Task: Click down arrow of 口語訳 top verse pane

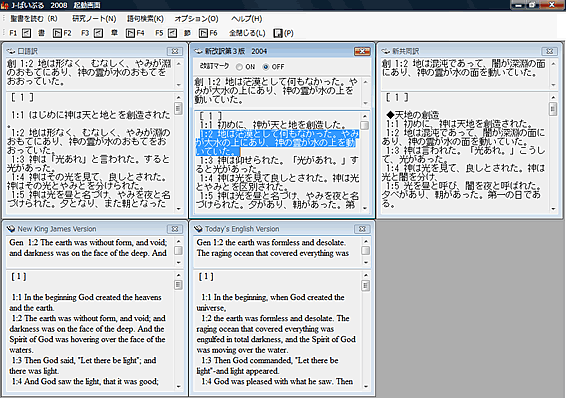Action: click(178, 85)
